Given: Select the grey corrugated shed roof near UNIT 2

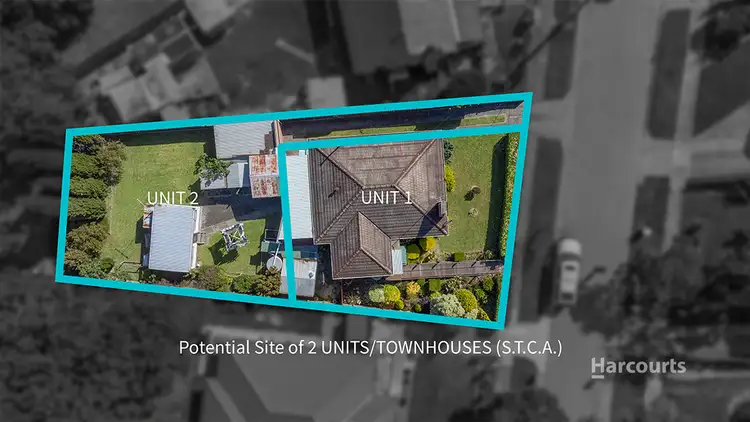Looking at the screenshot, I should [170, 238].
